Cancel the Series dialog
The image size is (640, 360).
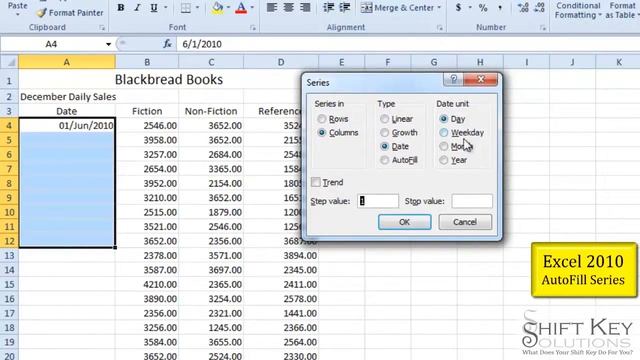465,222
